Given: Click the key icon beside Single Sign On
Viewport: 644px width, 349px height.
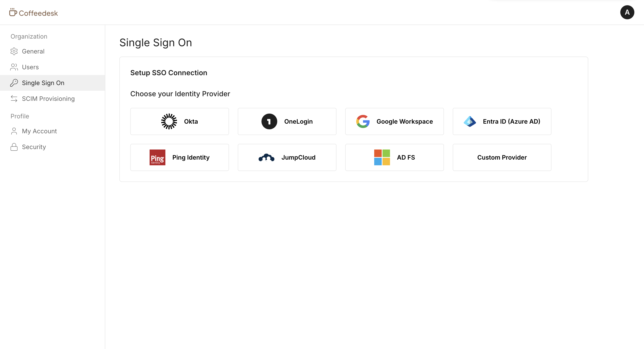Looking at the screenshot, I should [14, 83].
